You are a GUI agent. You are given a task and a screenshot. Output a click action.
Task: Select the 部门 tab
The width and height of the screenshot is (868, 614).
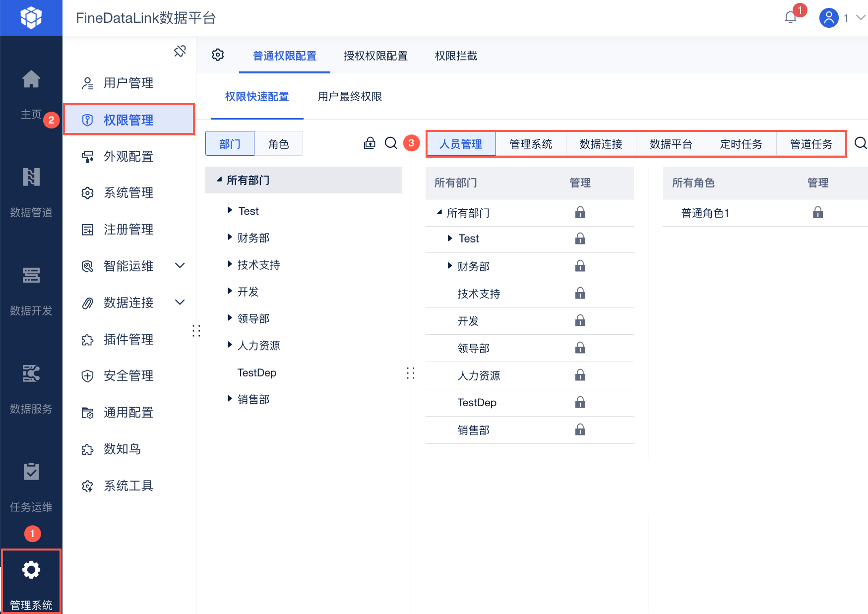coord(230,144)
